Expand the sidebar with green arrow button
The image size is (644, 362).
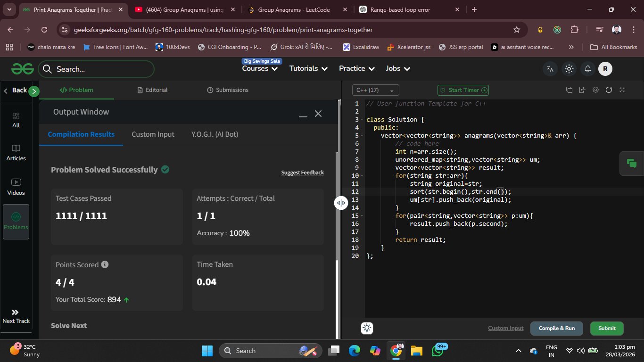[34, 91]
